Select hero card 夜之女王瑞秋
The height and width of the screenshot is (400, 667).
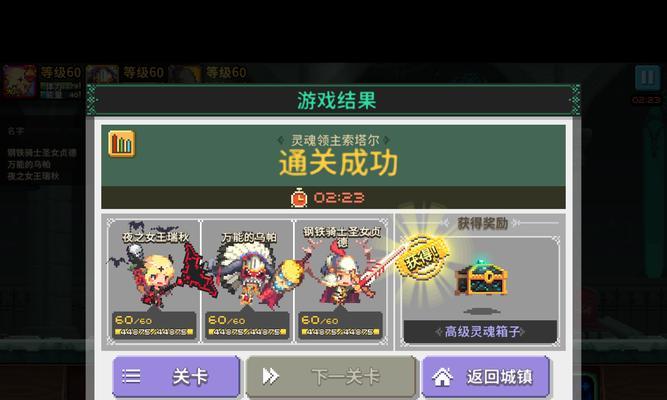tap(154, 281)
